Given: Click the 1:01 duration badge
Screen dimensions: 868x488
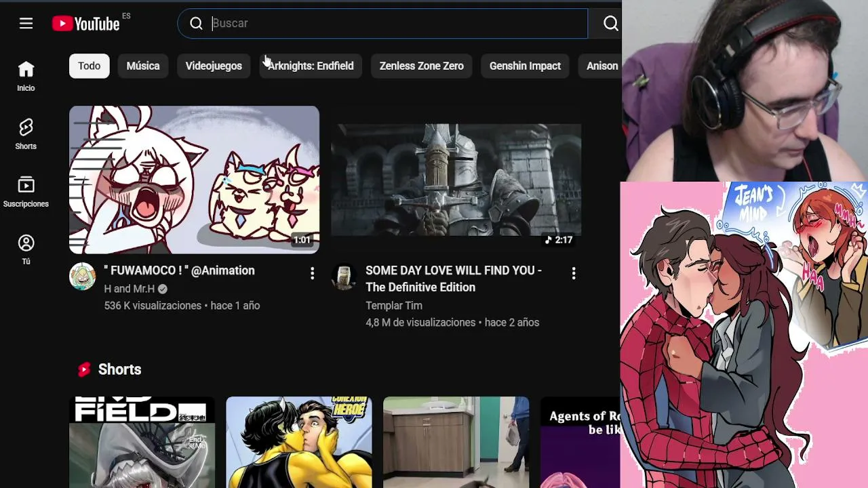Looking at the screenshot, I should coord(302,240).
